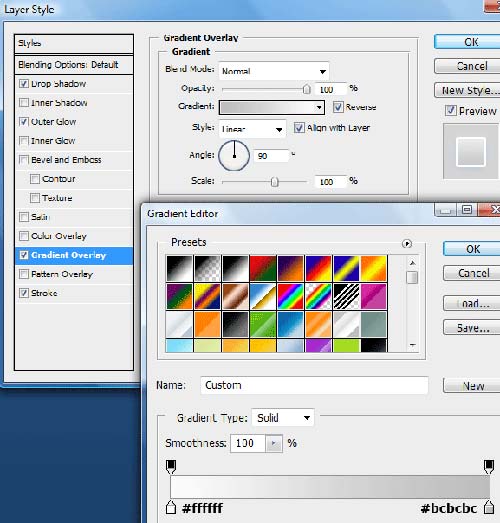Enable the Inner Shadow checkbox

pyautogui.click(x=24, y=102)
